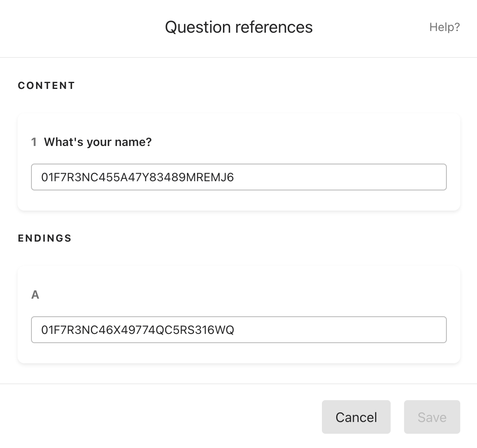Open the Help? link
This screenshot has height=448, width=477.
[x=444, y=27]
